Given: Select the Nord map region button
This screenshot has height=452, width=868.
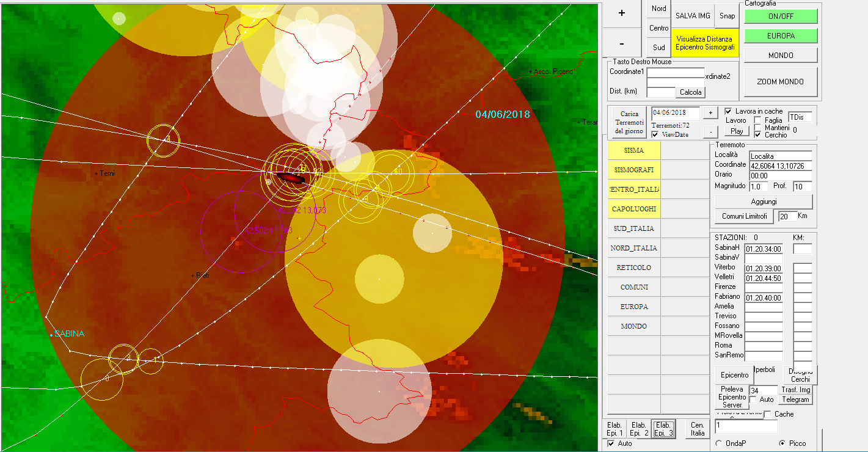Looking at the screenshot, I should [659, 9].
